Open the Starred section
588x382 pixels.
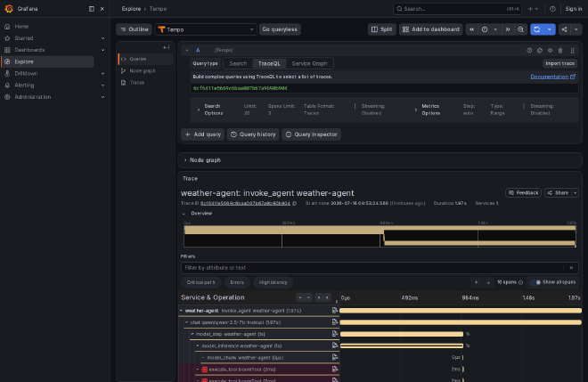pos(24,38)
